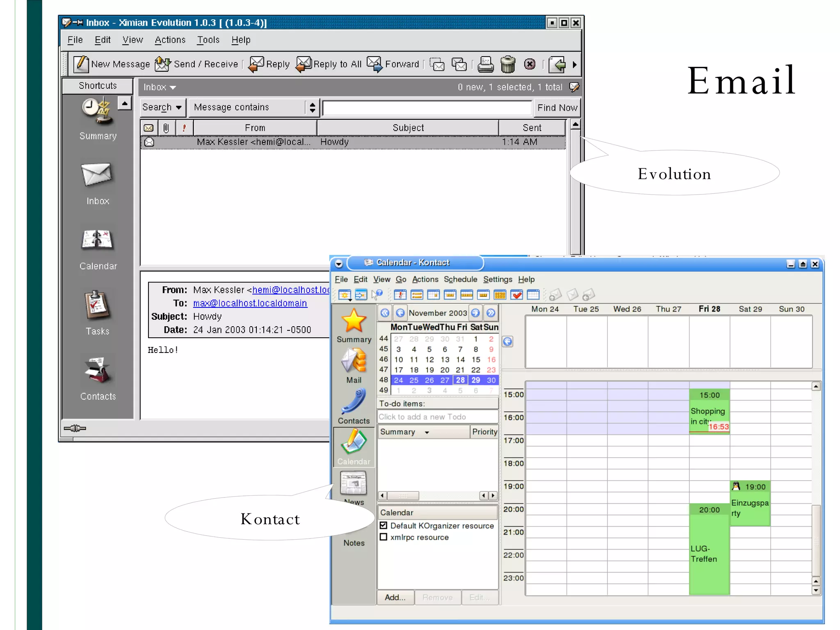Image resolution: width=840 pixels, height=630 pixels.
Task: Click the hemi@localhost sender email link
Action: [291, 290]
